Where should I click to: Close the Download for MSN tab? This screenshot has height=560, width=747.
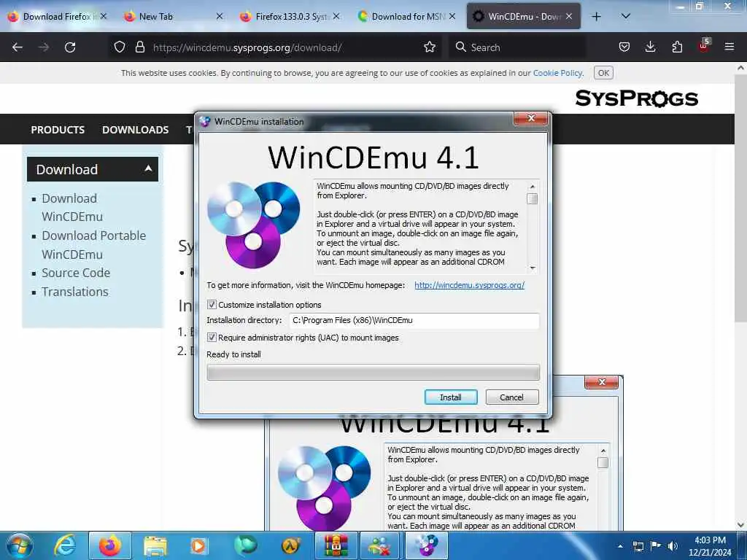coord(452,17)
